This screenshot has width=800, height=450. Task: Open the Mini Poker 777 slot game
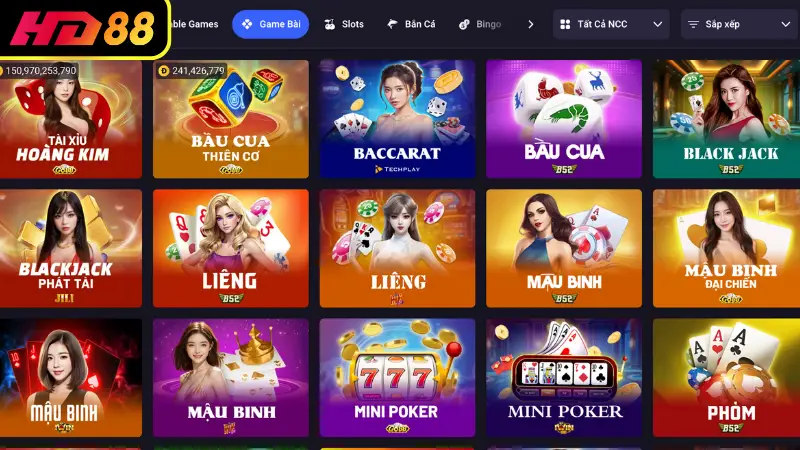[x=397, y=378]
